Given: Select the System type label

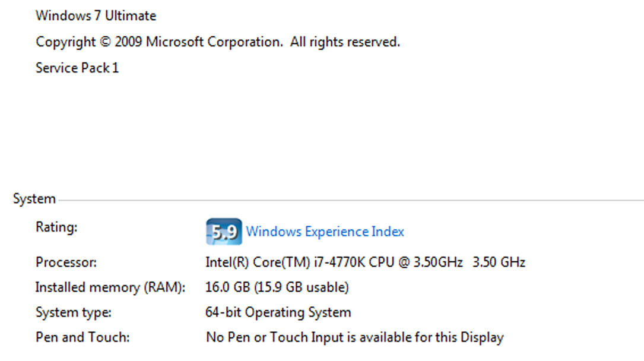Looking at the screenshot, I should point(73,312).
